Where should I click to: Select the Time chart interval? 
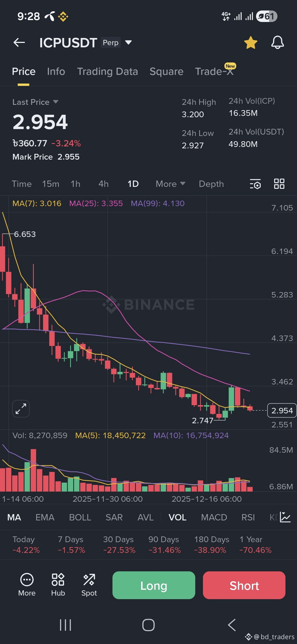point(22,184)
